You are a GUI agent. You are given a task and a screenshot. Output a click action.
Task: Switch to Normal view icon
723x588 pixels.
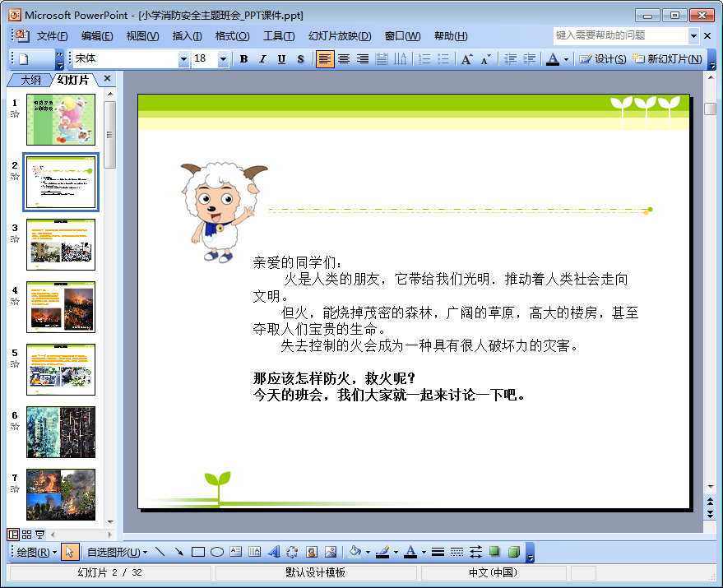coord(13,535)
